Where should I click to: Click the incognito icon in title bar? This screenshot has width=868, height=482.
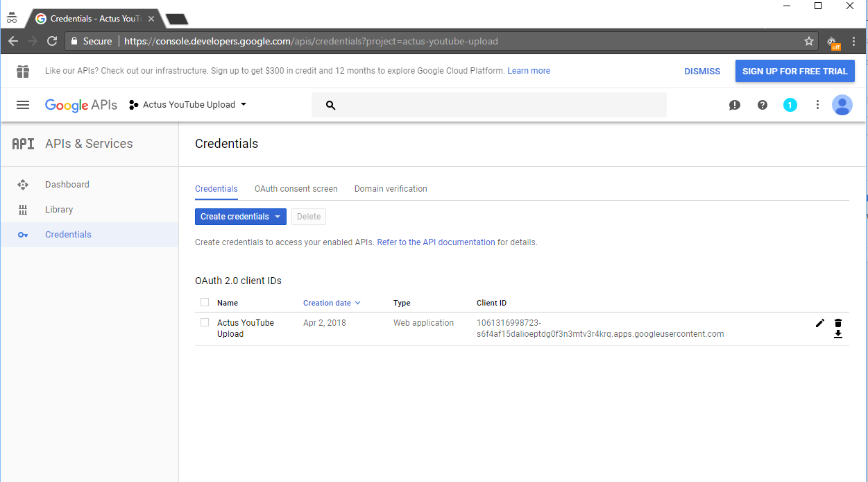click(x=12, y=19)
